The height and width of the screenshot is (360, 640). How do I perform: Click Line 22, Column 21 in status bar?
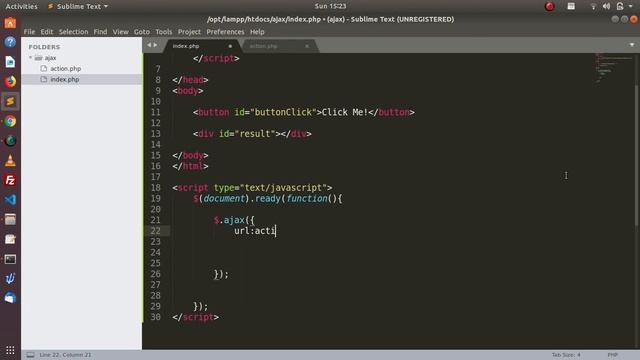[x=65, y=355]
